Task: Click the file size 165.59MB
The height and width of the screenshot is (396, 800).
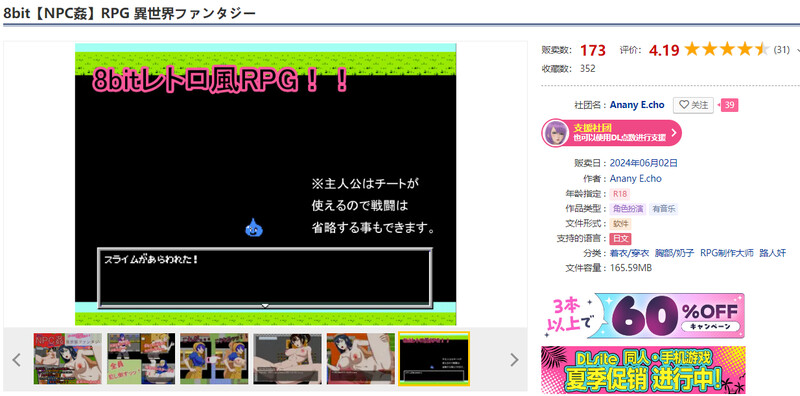Action: [x=631, y=267]
